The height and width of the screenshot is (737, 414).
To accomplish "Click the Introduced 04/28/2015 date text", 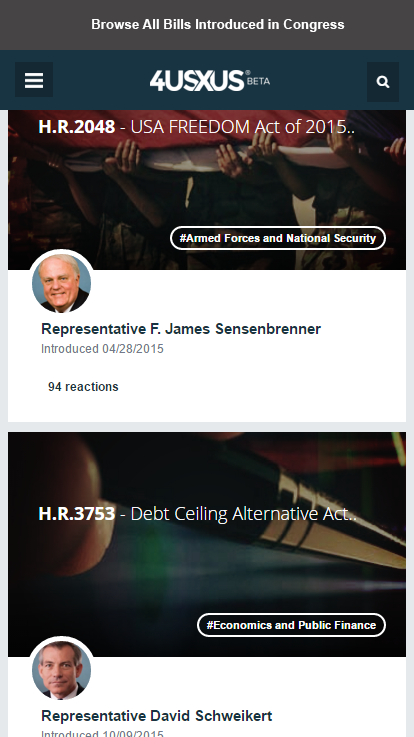I will (102, 349).
